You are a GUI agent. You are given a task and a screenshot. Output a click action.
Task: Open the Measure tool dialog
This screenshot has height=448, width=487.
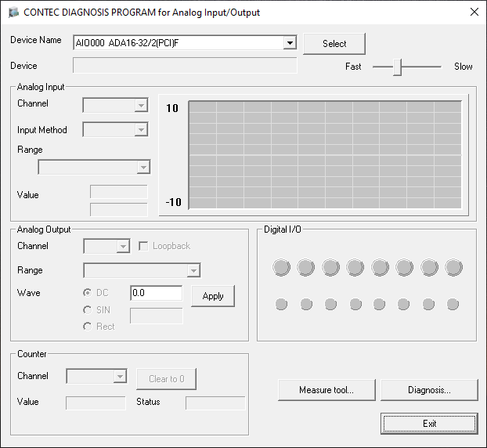click(326, 390)
